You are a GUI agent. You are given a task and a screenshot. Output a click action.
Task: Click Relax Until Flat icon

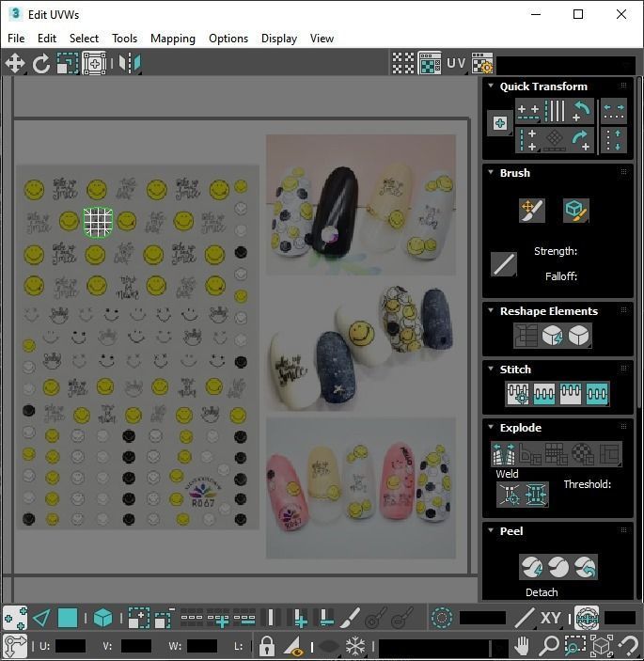coord(553,336)
